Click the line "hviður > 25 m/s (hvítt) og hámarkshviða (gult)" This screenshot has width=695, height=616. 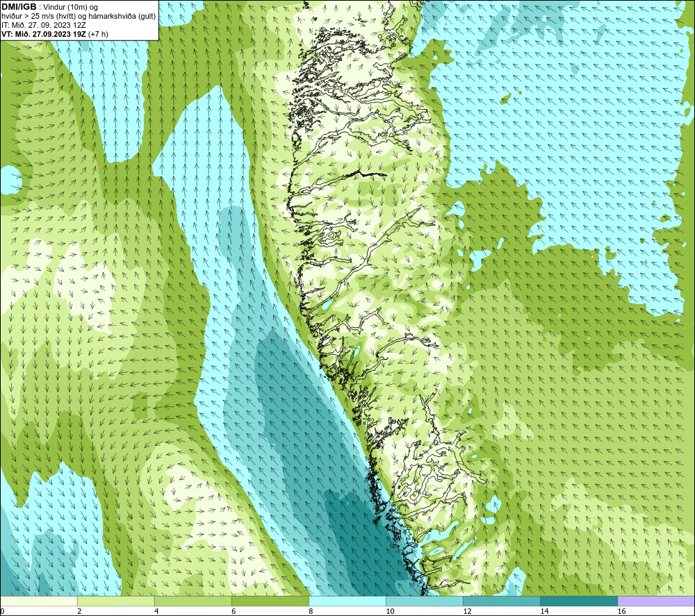pos(79,17)
